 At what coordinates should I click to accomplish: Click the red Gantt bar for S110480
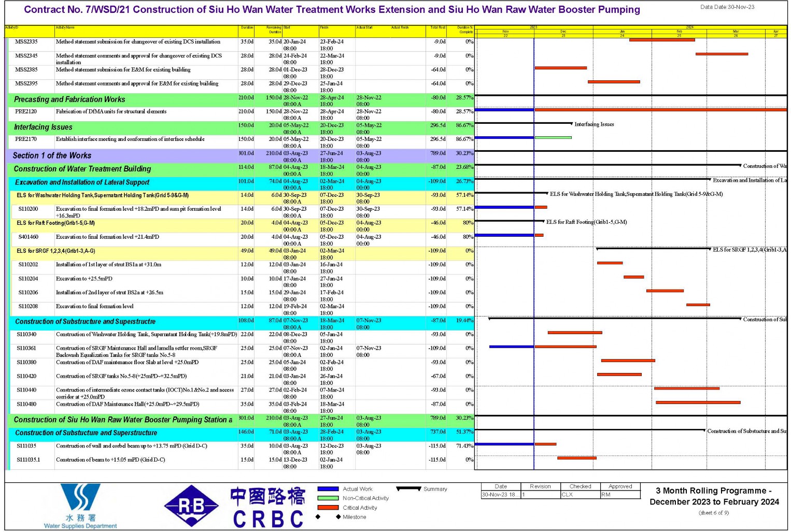(698, 402)
